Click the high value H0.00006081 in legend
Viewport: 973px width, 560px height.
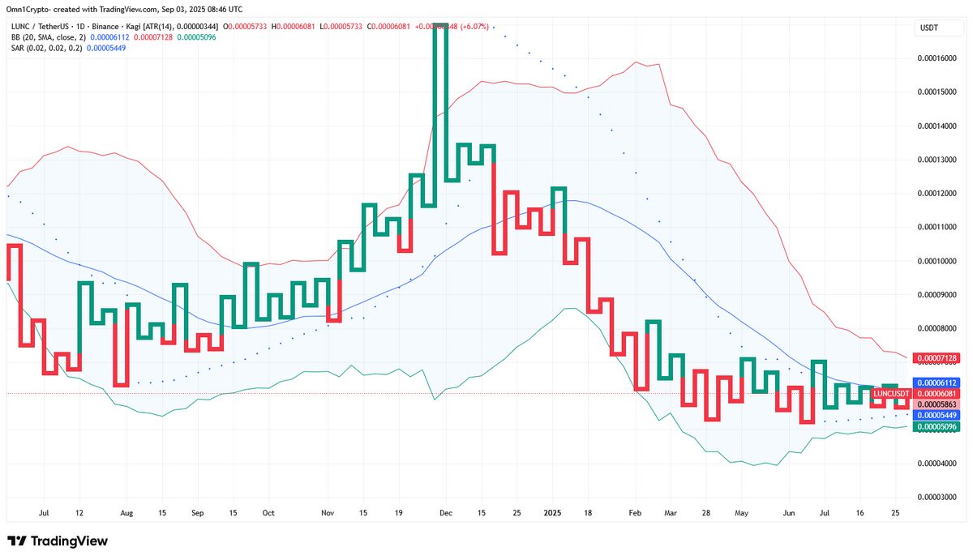[294, 28]
